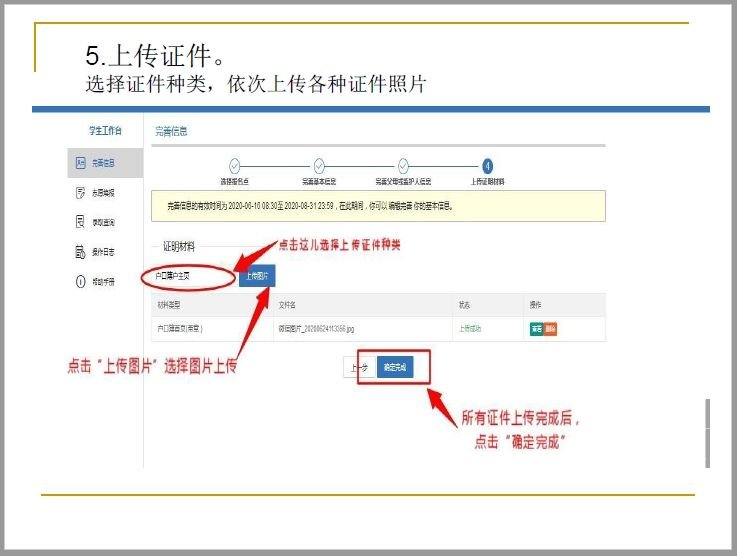Click the vertical scrollbar at right
The height and width of the screenshot is (556, 737).
[x=707, y=433]
